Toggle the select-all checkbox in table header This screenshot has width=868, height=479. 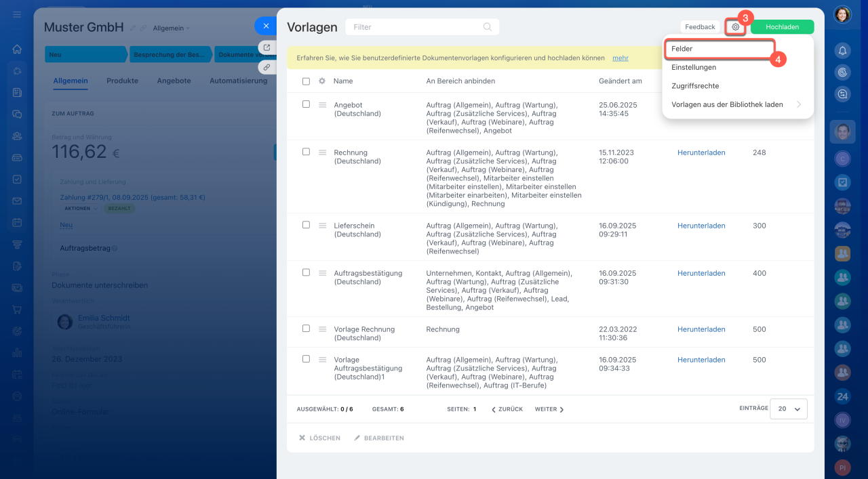click(306, 81)
